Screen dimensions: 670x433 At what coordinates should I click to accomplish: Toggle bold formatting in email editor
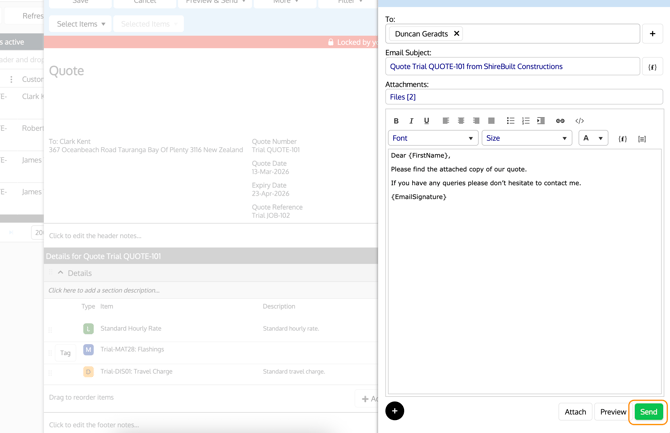tap(396, 121)
